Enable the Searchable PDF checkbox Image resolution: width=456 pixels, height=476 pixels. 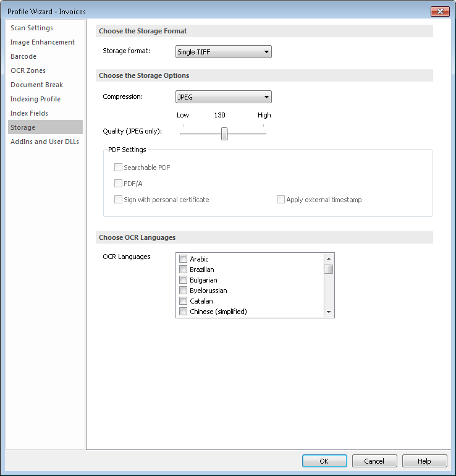(118, 168)
